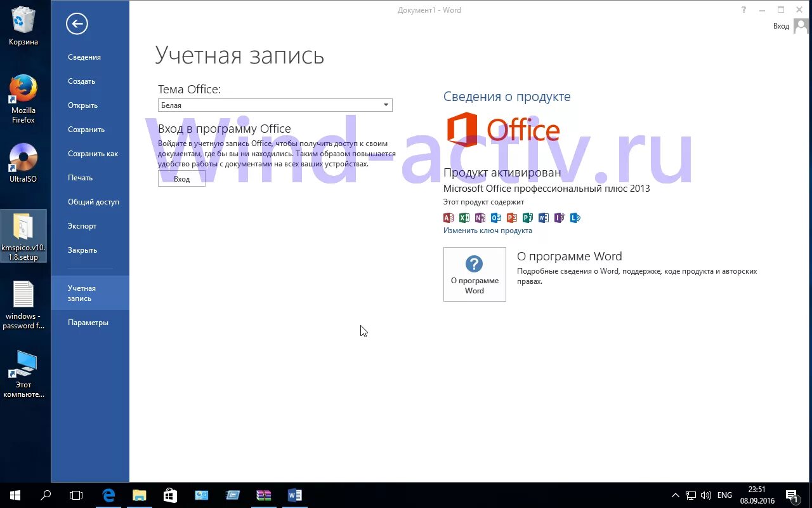Select Учетная запись menu item
The width and height of the screenshot is (812, 508).
click(x=90, y=293)
